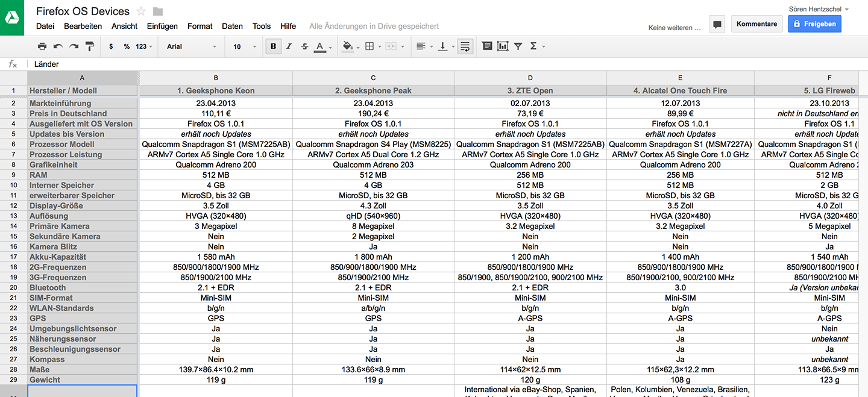The image size is (868, 397).
Task: Open the Arial font dropdown
Action: pos(191,46)
